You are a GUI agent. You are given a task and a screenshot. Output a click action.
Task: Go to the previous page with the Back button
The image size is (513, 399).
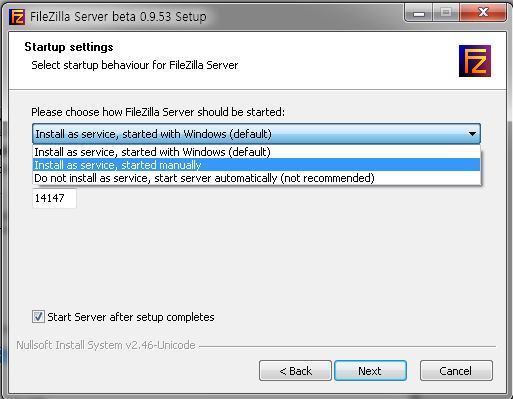[x=295, y=370]
